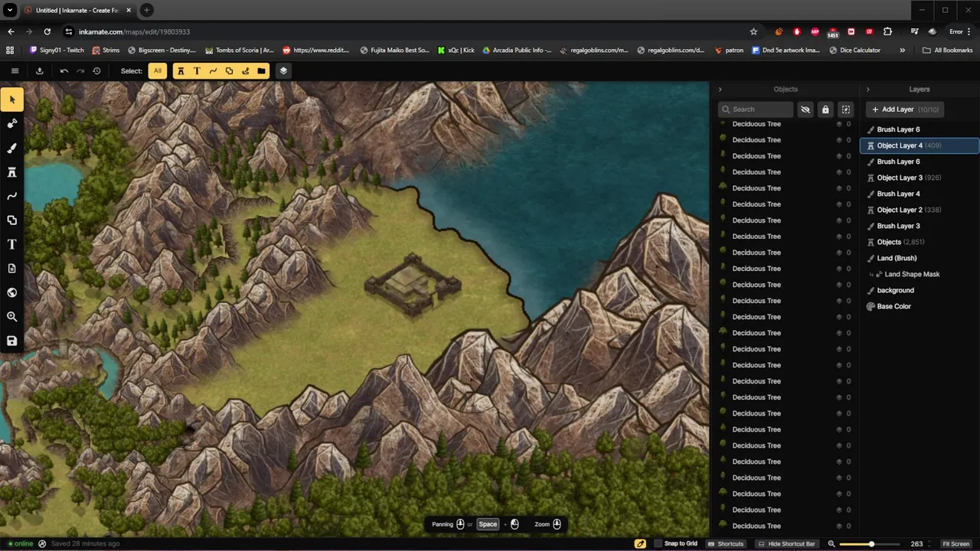
Task: Click the browser address bar URL
Action: click(134, 31)
